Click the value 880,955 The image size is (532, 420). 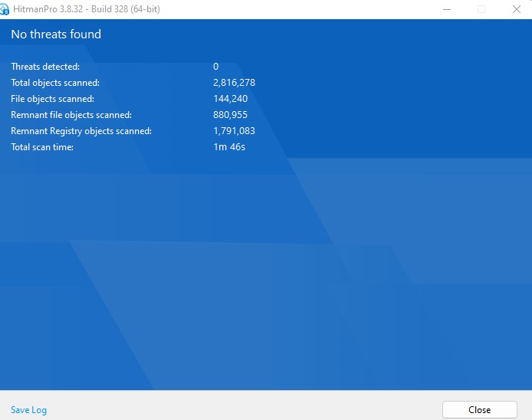(230, 115)
